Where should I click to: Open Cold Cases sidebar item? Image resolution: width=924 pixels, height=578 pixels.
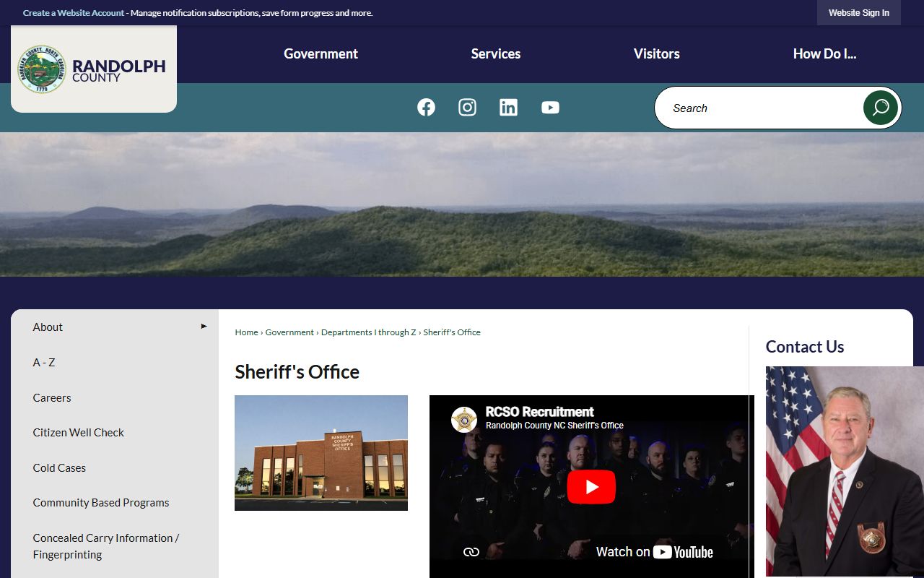pos(59,467)
